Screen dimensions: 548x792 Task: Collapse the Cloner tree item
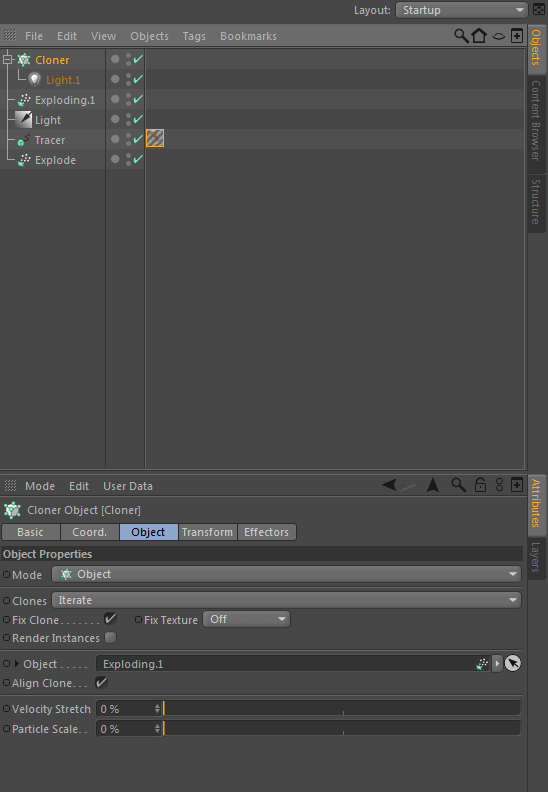coord(7,60)
